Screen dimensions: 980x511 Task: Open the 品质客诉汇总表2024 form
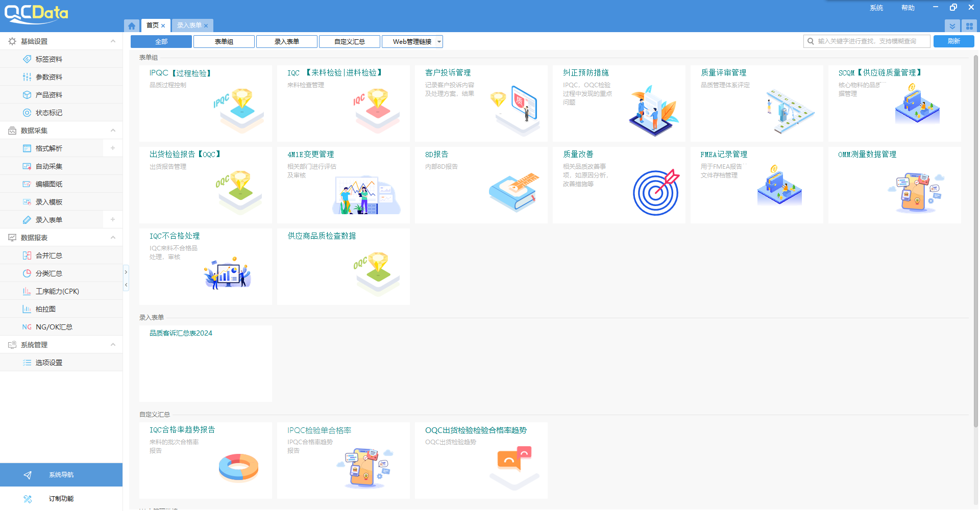click(x=206, y=364)
